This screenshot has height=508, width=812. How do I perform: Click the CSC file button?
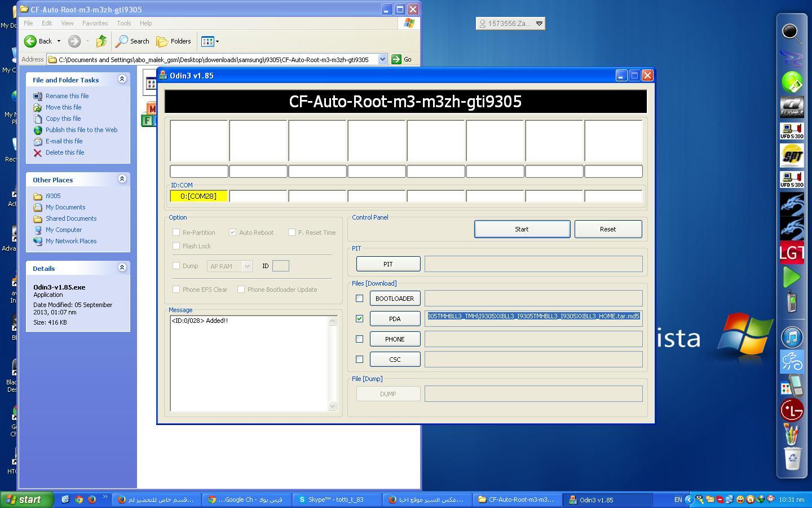tap(395, 360)
